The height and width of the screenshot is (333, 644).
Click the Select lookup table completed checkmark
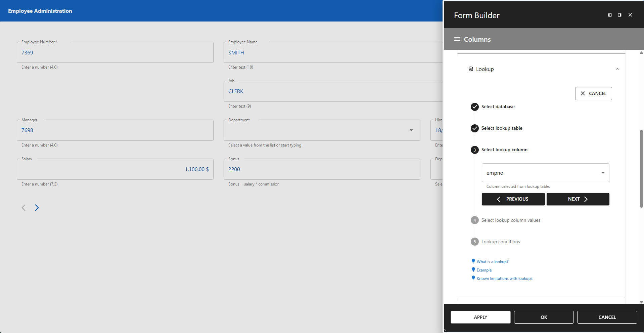(474, 128)
